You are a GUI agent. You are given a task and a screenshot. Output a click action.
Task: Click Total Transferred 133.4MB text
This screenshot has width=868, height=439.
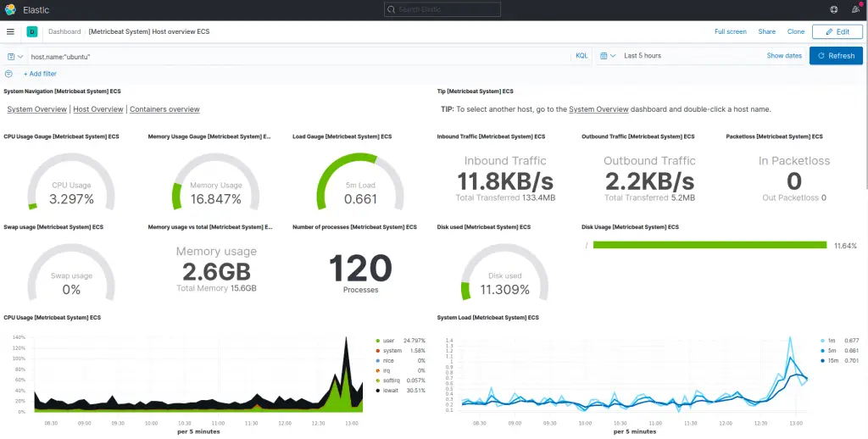[x=505, y=197]
